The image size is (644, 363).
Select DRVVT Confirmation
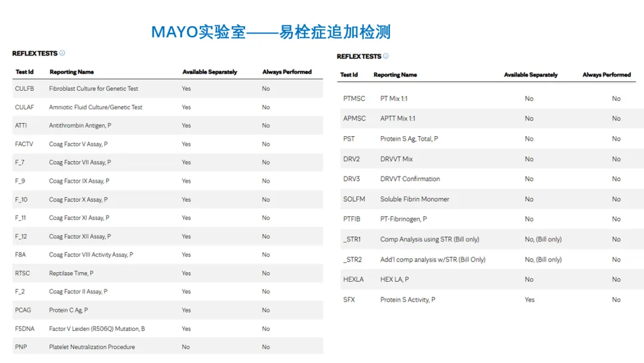click(410, 179)
